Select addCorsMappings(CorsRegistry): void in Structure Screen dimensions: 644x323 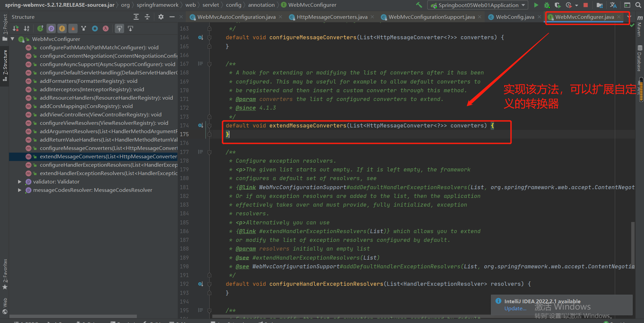point(86,106)
